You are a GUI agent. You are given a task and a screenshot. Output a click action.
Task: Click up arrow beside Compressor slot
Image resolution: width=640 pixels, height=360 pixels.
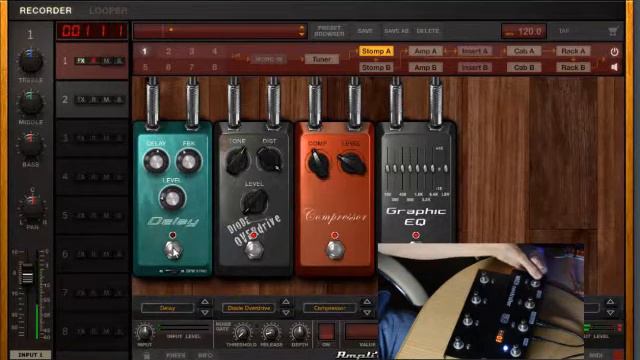[x=367, y=302]
